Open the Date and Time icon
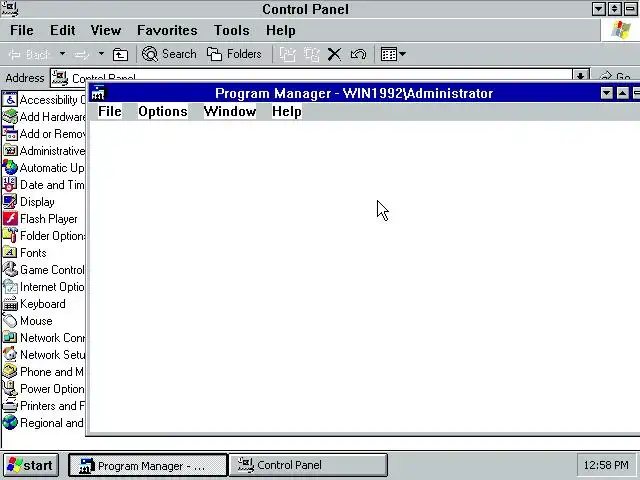The width and height of the screenshot is (640, 480). [x=10, y=185]
